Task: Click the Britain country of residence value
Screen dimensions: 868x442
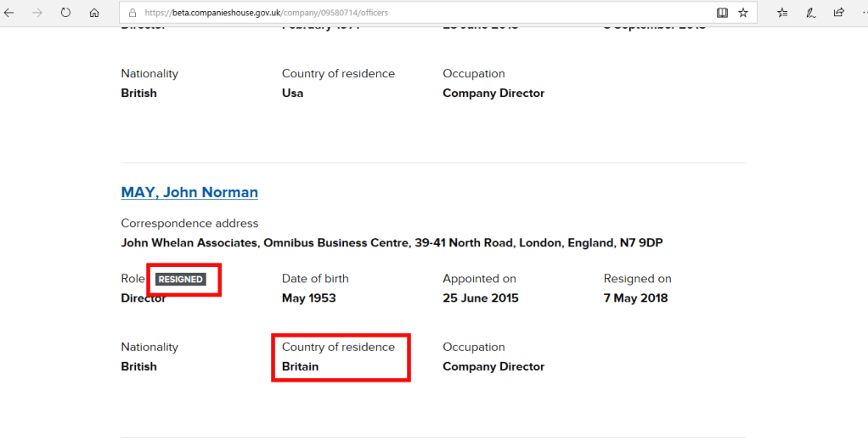Action: tap(301, 367)
